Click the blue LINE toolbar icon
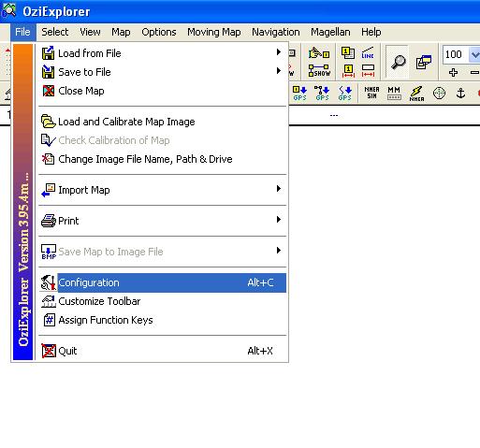 click(368, 53)
